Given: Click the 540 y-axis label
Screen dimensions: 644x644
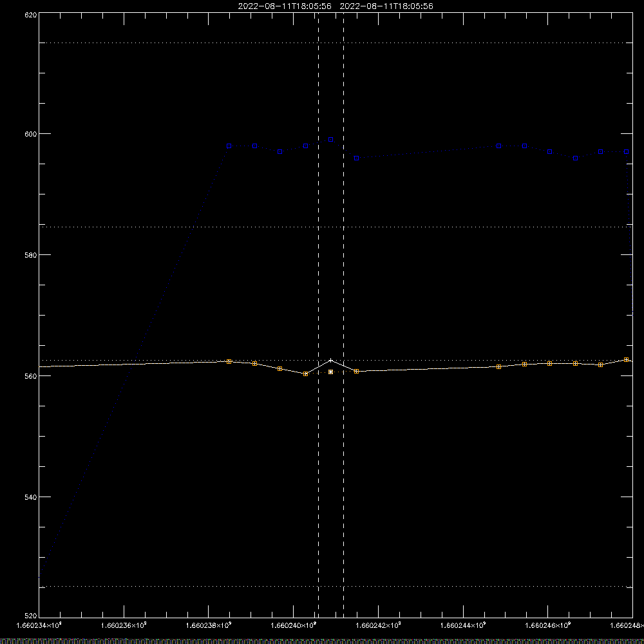Looking at the screenshot, I should coord(31,497).
